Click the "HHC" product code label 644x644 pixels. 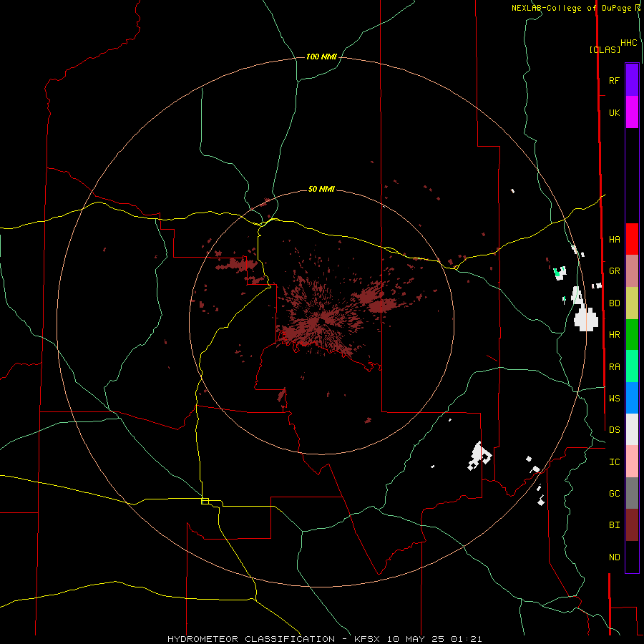(x=629, y=43)
